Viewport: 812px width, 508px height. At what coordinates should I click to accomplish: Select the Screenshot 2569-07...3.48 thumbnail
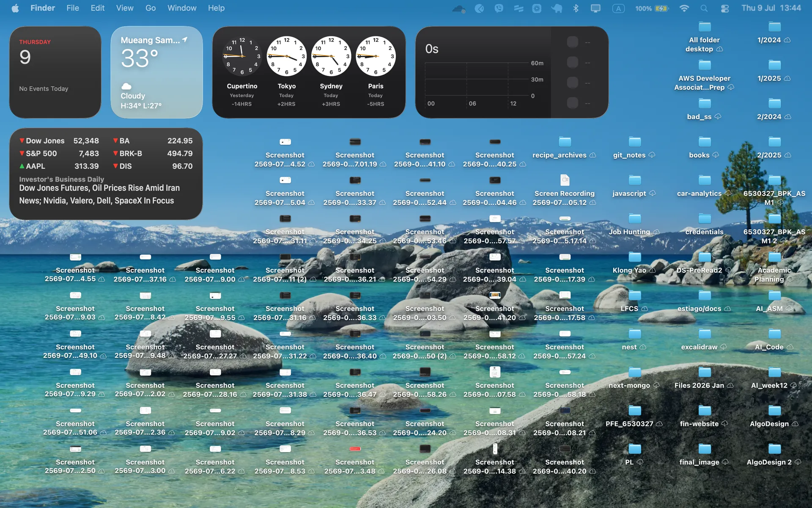click(355, 449)
